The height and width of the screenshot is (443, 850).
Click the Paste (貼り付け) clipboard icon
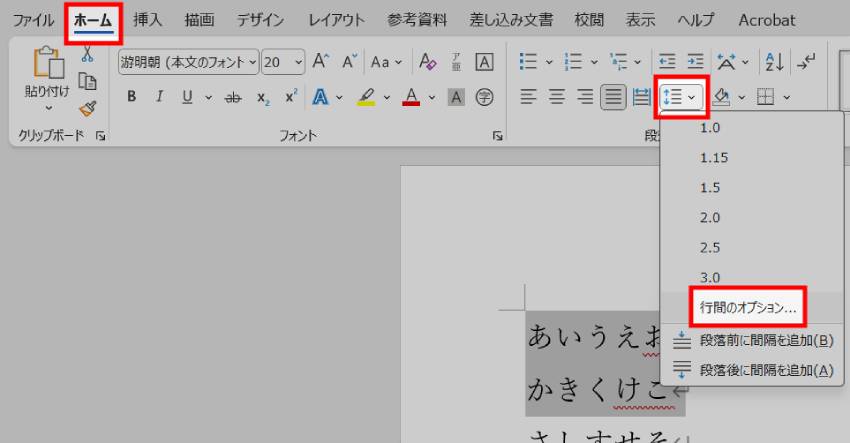point(48,62)
